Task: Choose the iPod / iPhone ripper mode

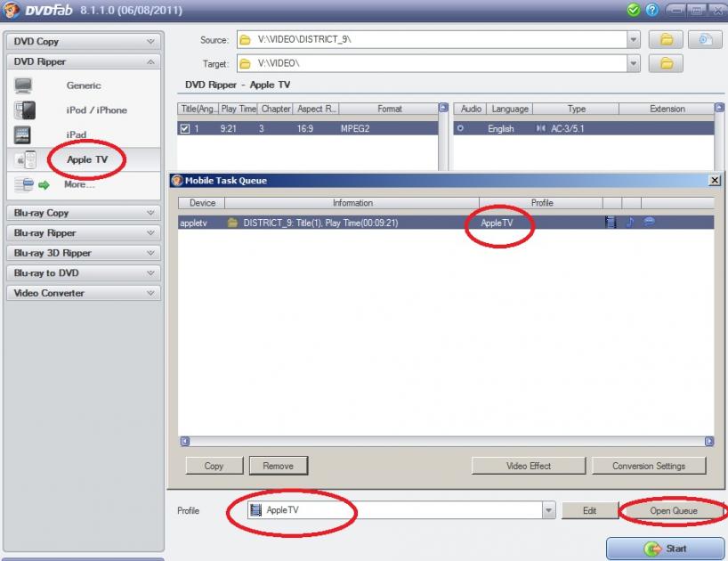Action: (x=97, y=110)
